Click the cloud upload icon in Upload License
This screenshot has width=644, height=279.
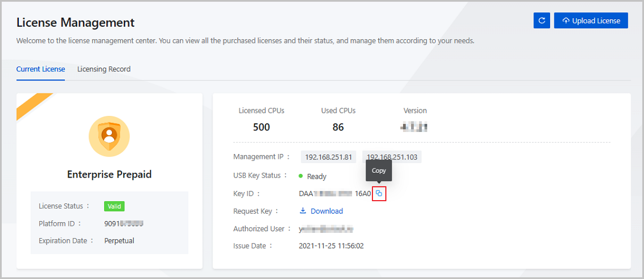566,21
